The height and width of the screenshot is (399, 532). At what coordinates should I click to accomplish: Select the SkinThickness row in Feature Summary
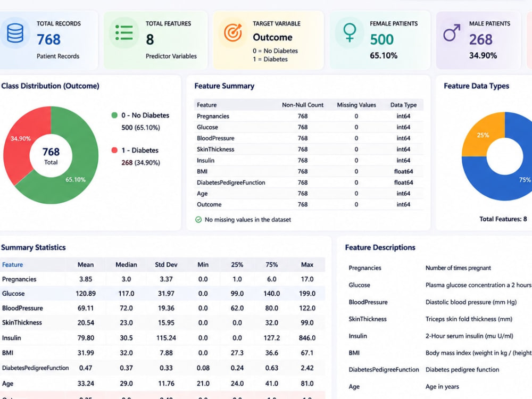[309, 149]
